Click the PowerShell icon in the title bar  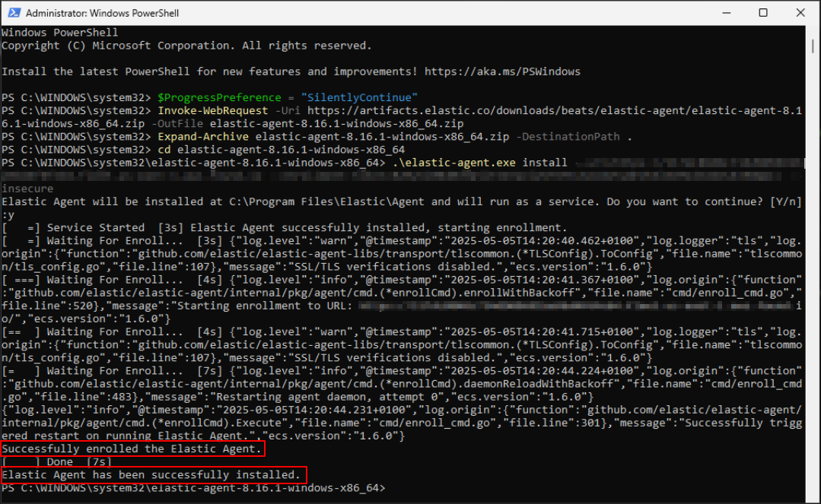point(13,13)
